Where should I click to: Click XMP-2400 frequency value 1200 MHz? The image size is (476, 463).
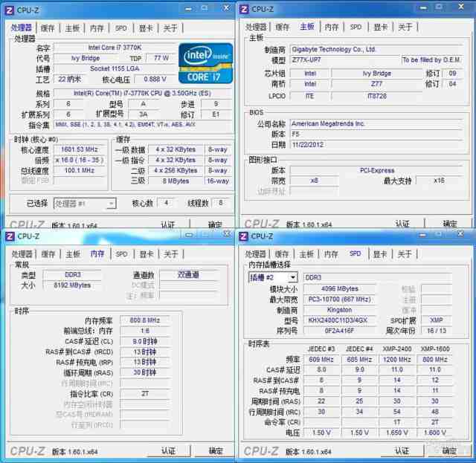(396, 360)
